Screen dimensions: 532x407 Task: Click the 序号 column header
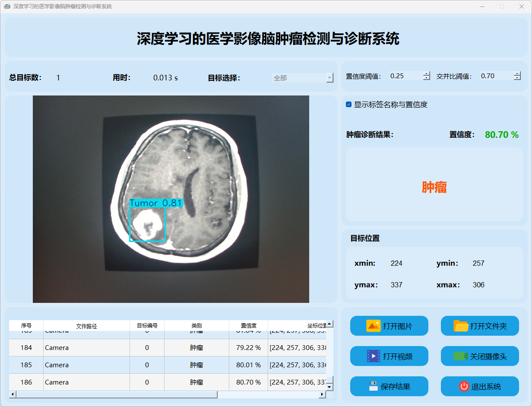tap(26, 326)
